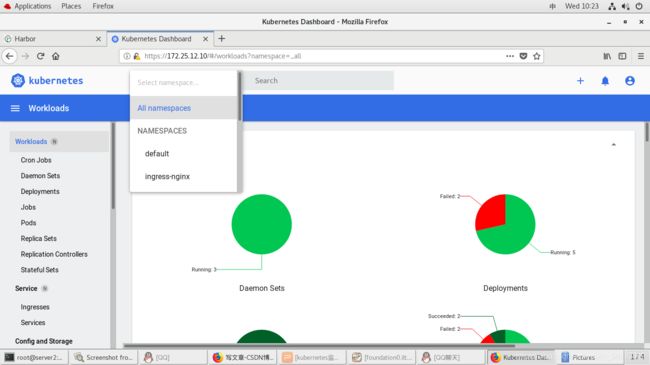Select the ingress-nginx namespace
This screenshot has width=650, height=365.
[x=183, y=176]
